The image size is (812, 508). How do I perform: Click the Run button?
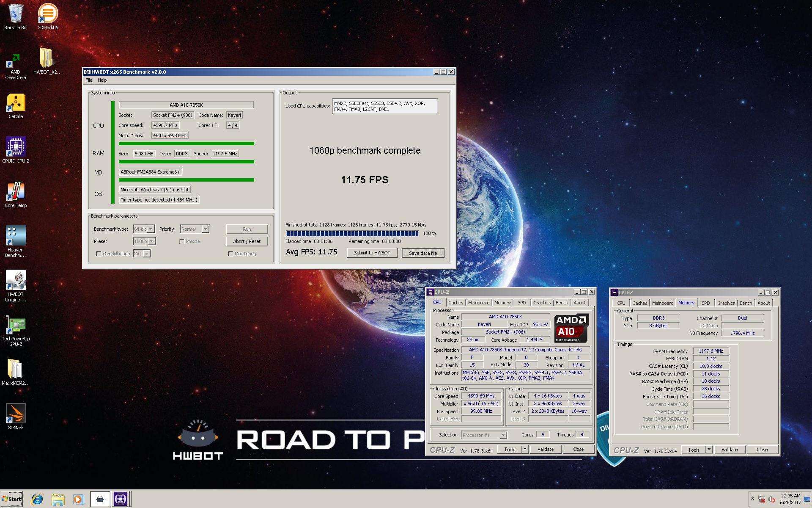(247, 229)
